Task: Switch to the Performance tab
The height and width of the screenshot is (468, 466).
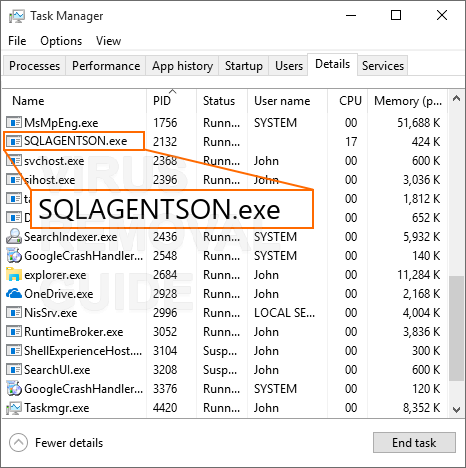Action: point(106,66)
